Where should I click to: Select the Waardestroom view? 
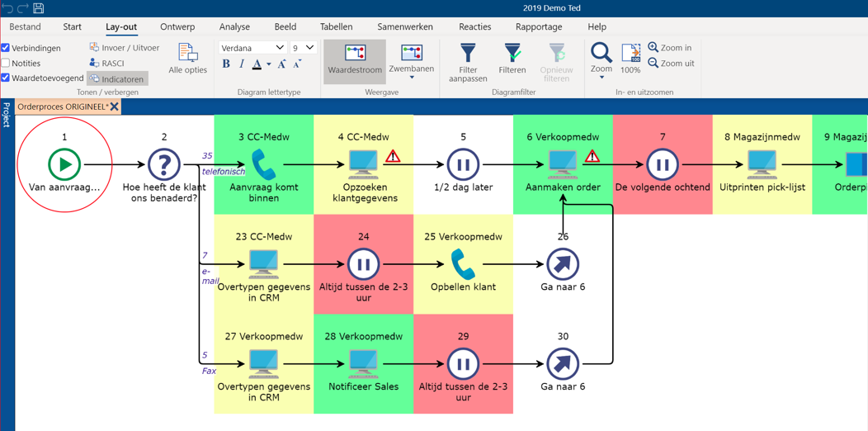354,61
